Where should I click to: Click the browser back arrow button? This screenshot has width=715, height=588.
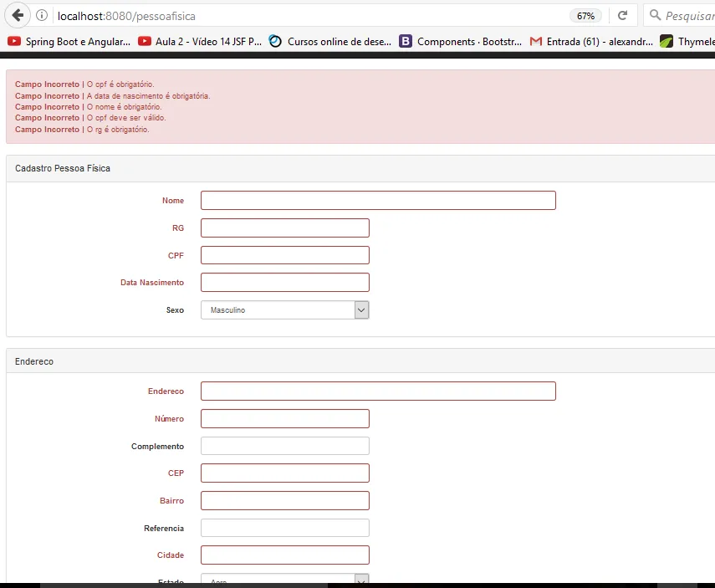tap(18, 16)
